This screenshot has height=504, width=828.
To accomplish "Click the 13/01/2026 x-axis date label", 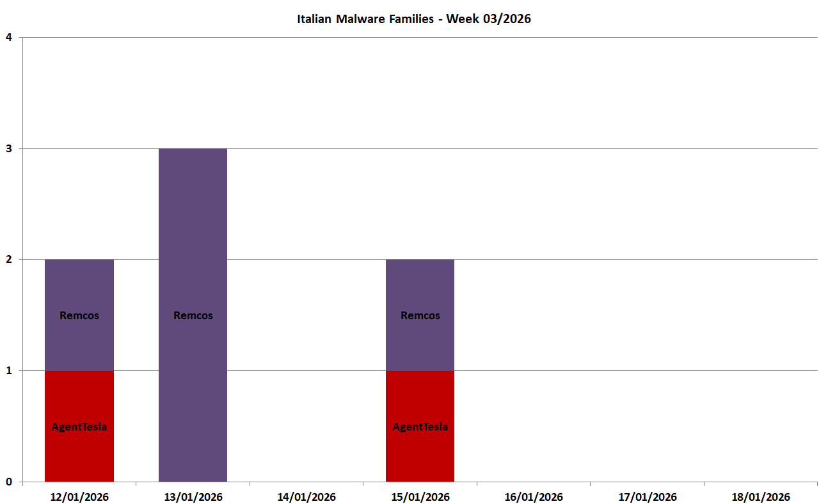I will point(193,497).
